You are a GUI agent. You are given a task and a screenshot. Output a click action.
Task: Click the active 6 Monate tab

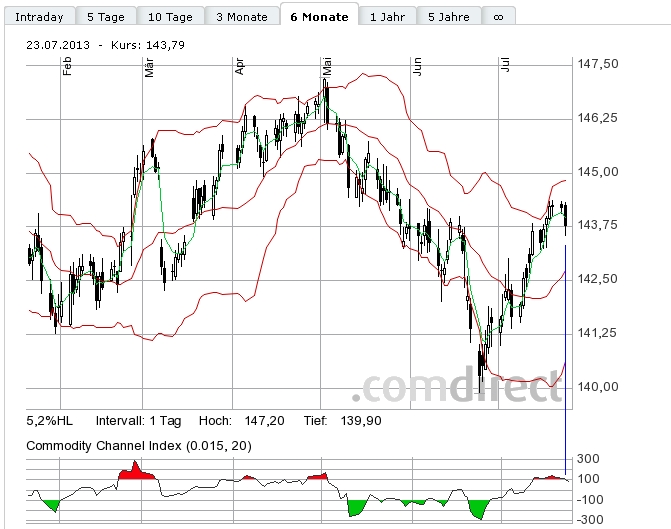tap(319, 17)
